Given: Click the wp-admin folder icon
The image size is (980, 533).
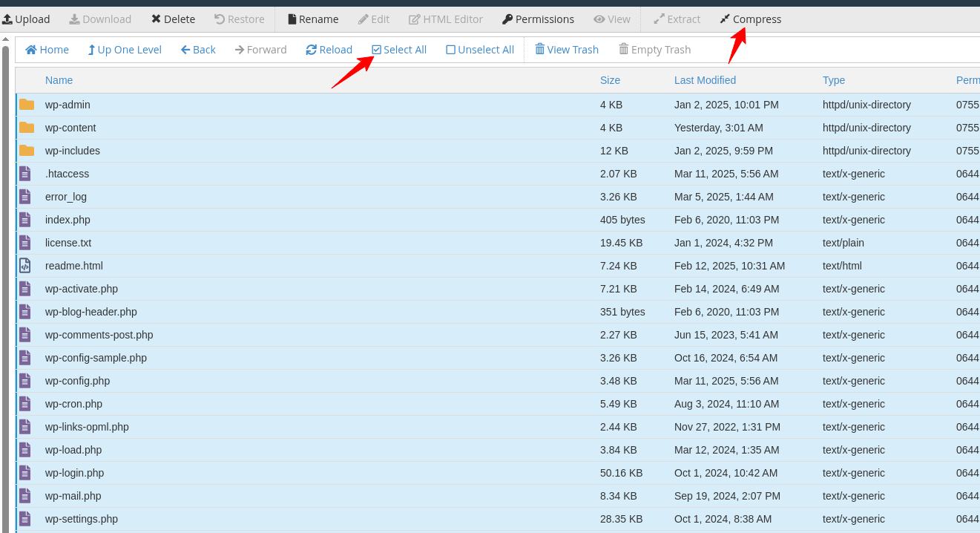Looking at the screenshot, I should point(27,105).
